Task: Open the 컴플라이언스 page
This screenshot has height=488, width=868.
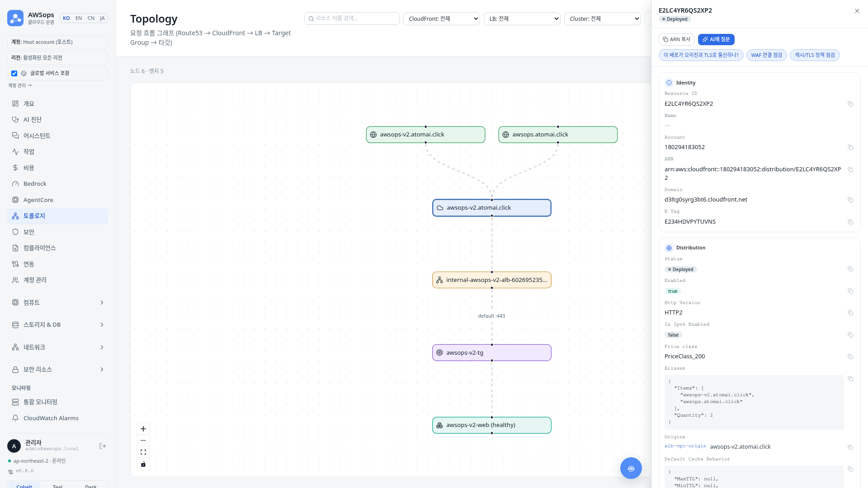Action: 58,248
